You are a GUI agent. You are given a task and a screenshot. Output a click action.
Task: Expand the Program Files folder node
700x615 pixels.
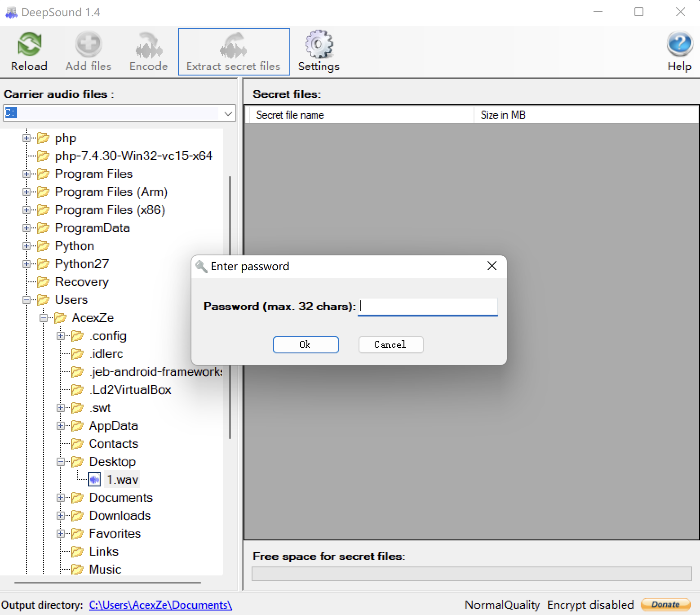pyautogui.click(x=27, y=174)
